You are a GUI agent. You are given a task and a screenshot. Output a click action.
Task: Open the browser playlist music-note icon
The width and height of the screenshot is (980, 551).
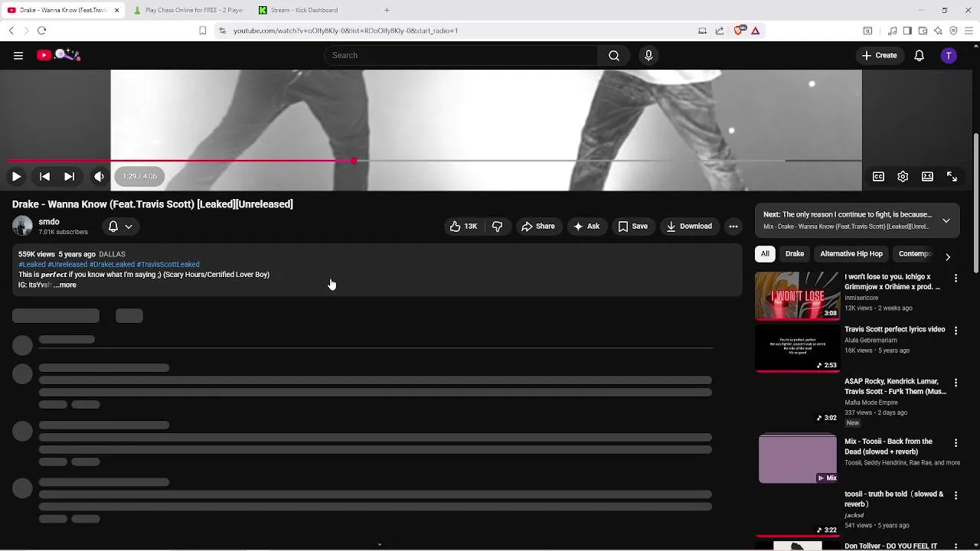[x=892, y=31]
